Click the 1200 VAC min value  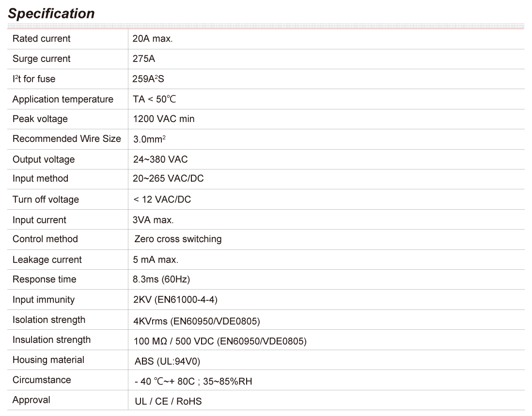pos(164,119)
